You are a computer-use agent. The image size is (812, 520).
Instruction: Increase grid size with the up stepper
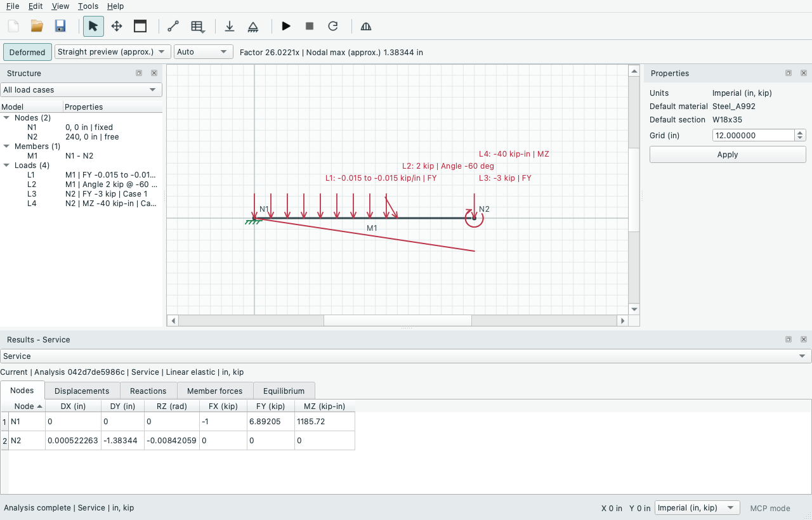(800, 133)
